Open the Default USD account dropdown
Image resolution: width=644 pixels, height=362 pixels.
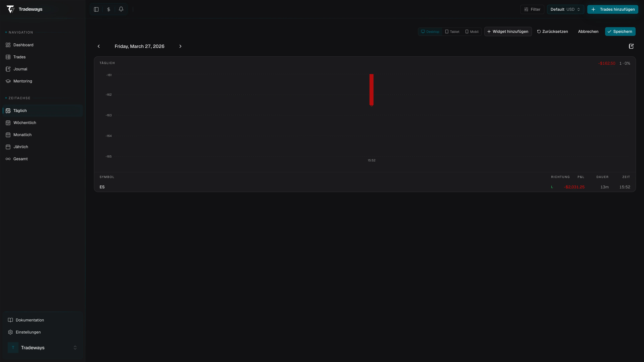tap(565, 9)
